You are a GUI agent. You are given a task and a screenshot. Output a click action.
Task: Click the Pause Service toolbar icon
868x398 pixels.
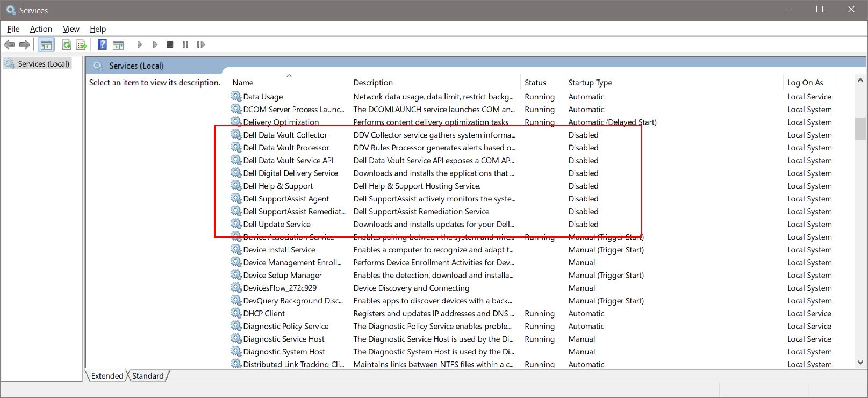coord(185,45)
